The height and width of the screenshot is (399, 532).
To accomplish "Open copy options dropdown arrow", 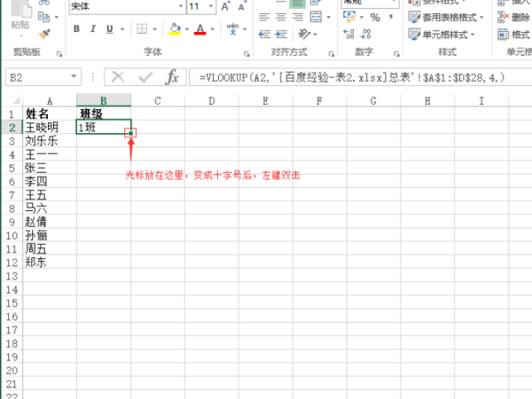I will click(x=57, y=17).
